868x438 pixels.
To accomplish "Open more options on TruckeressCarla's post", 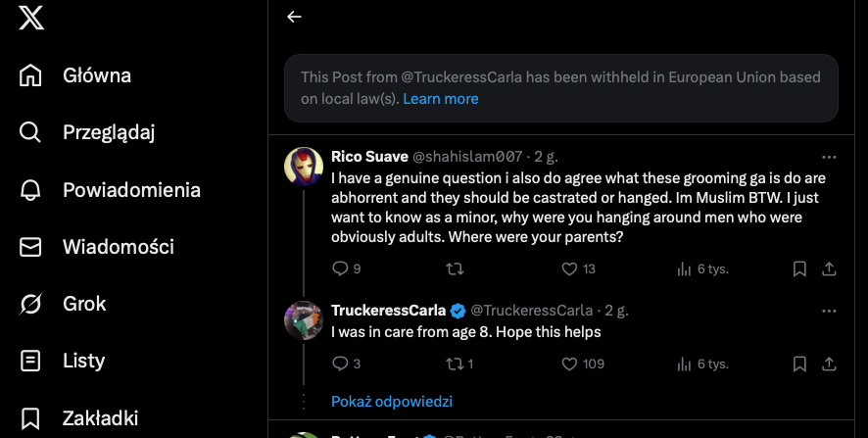I will [829, 311].
